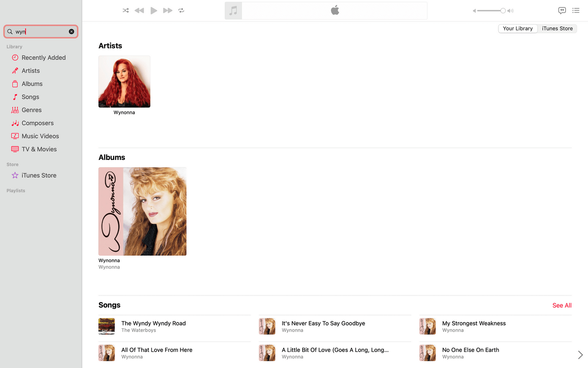Click the now playing music note artwork
The height and width of the screenshot is (368, 588).
(233, 10)
